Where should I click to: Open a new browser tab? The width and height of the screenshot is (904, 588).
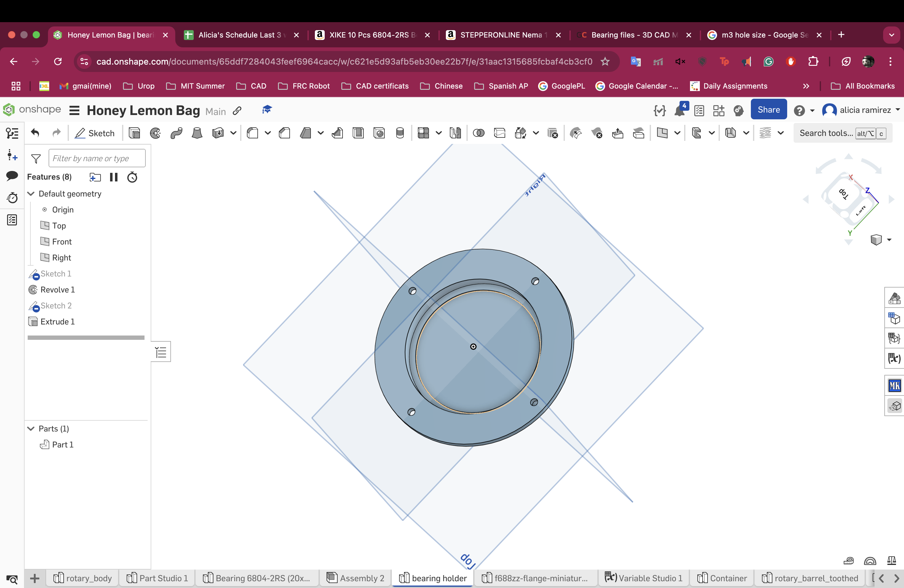pos(841,35)
